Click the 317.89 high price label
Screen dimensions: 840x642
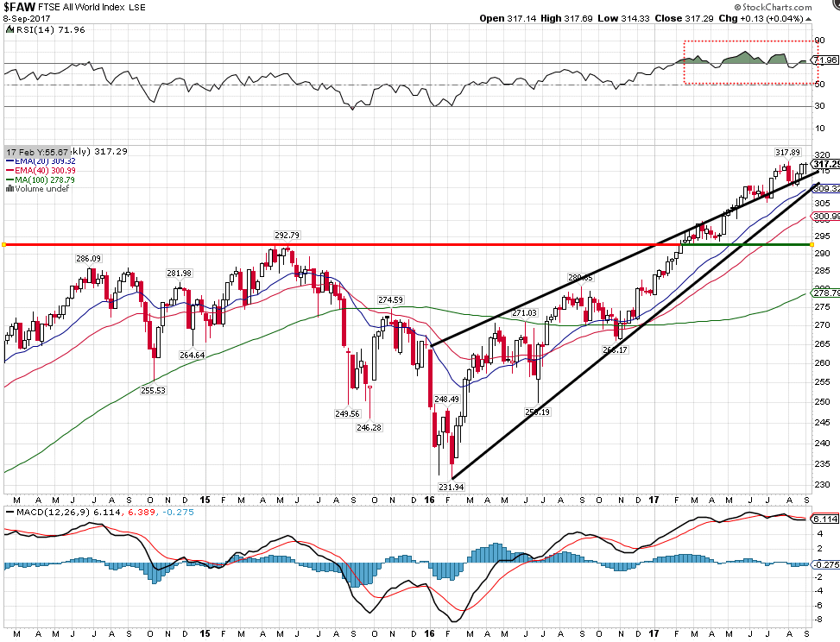click(787, 153)
